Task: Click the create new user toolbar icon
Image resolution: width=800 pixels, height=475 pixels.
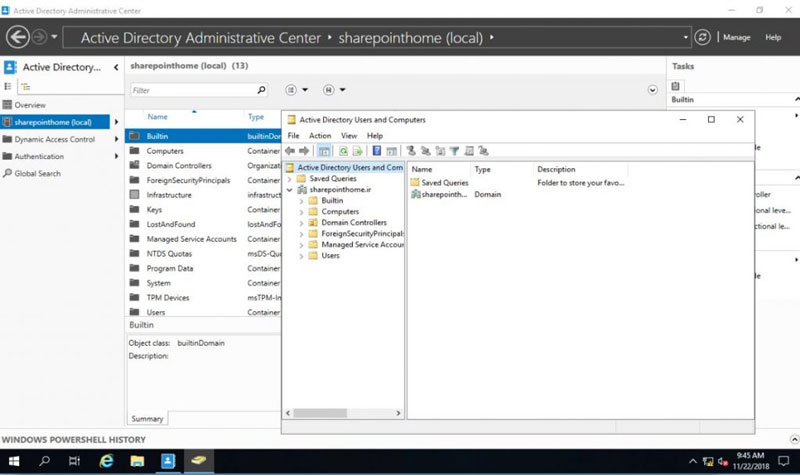Action: point(411,151)
